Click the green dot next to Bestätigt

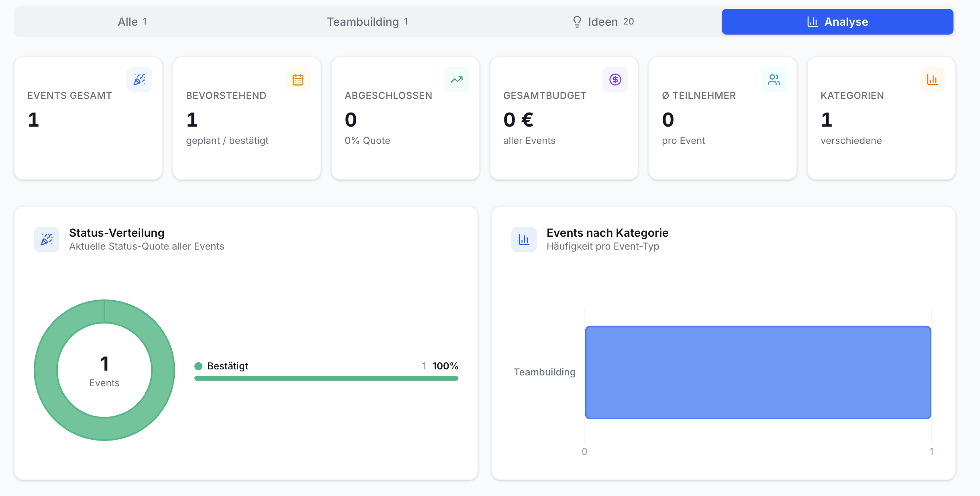(198, 366)
